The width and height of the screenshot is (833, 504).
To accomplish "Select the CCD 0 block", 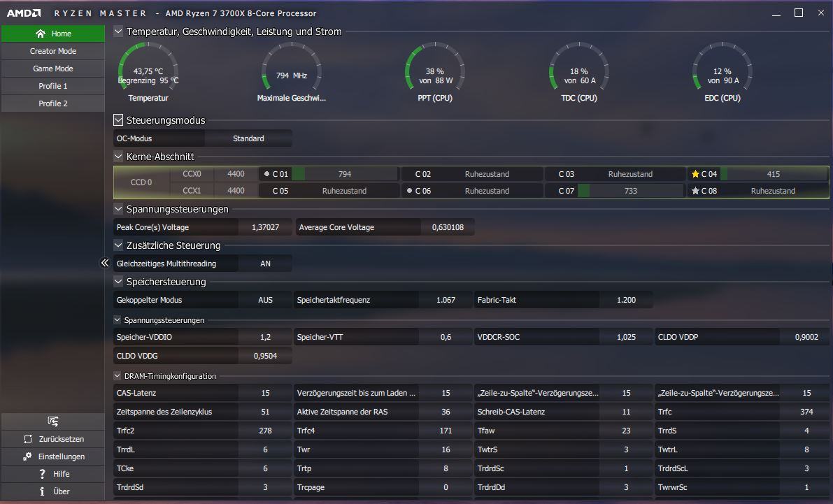I will 141,182.
